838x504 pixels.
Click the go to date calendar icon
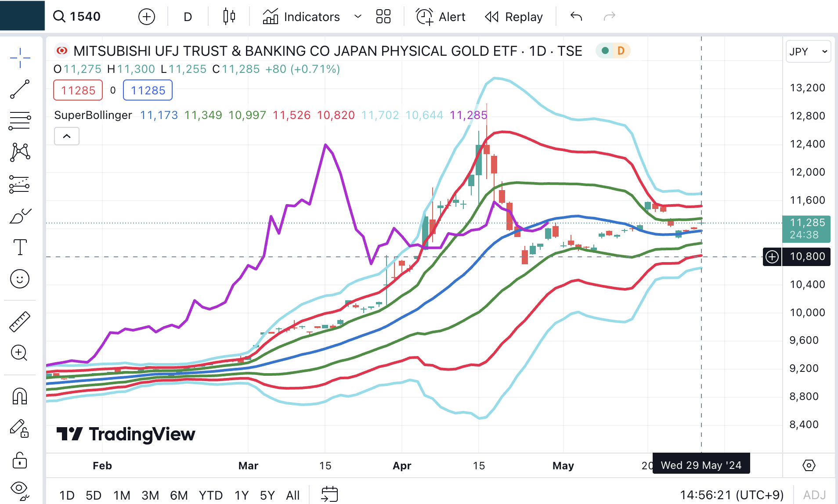[329, 494]
